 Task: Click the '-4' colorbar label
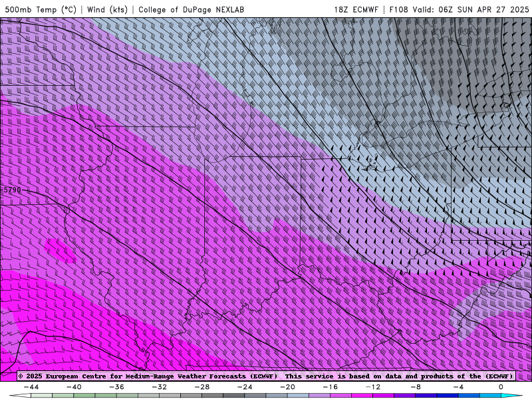[459, 387]
